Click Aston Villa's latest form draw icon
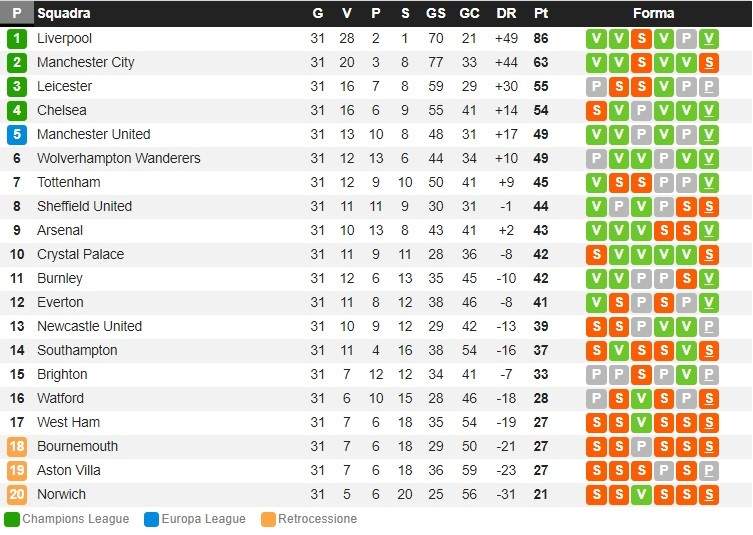Screen dimensions: 753x535 [709, 470]
